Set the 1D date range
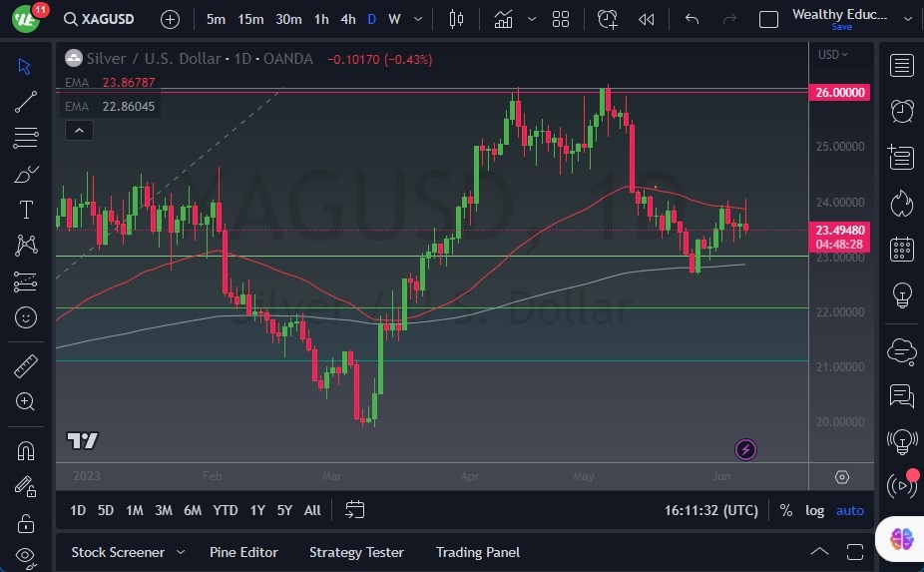The height and width of the screenshot is (572, 924). tap(78, 510)
